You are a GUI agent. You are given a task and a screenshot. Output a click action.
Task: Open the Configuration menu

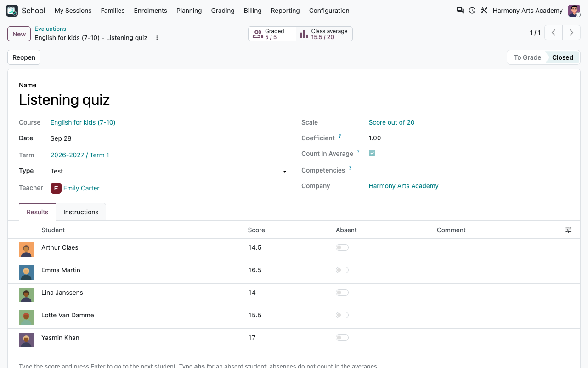[329, 11]
